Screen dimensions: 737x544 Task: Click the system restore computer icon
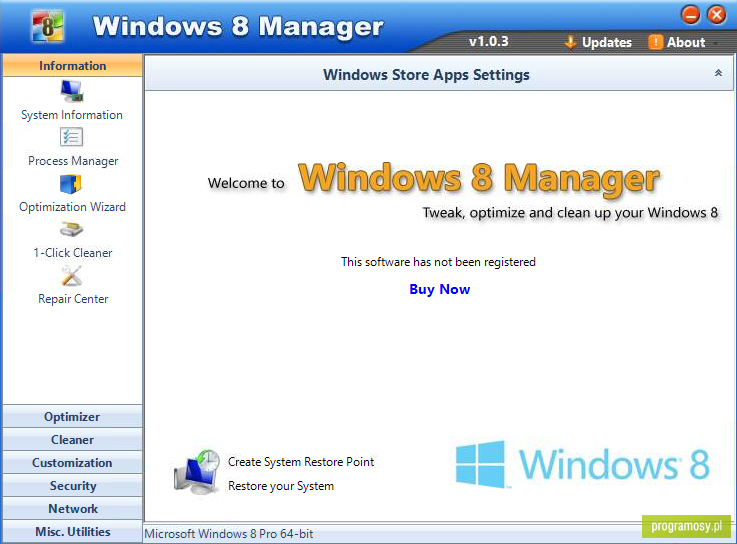197,472
